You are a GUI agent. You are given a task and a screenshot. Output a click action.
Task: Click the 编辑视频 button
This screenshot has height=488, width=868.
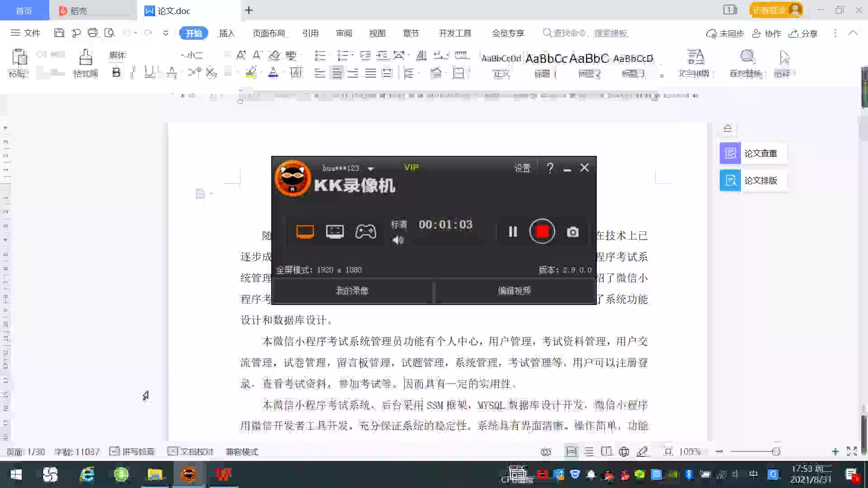514,291
